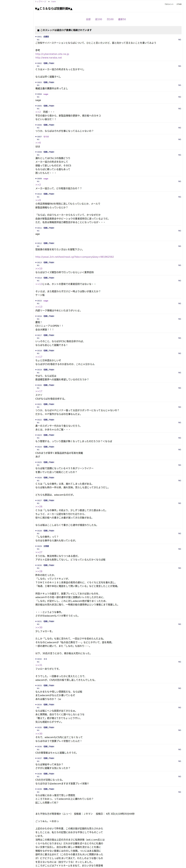Click the small NG under post number 0003
Image resolution: width=186 pixels, height=868 pixels.
pos(38,85)
